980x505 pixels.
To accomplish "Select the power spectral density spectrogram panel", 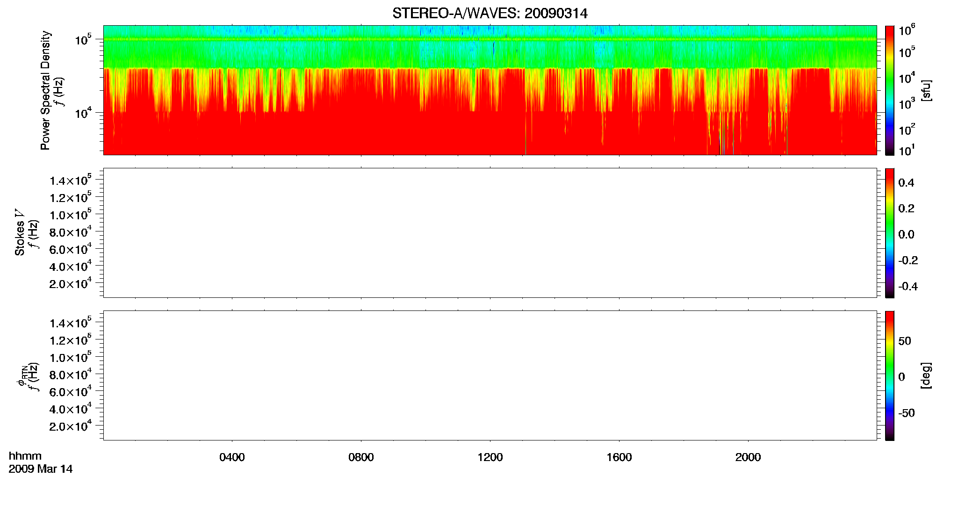I will coord(490,90).
